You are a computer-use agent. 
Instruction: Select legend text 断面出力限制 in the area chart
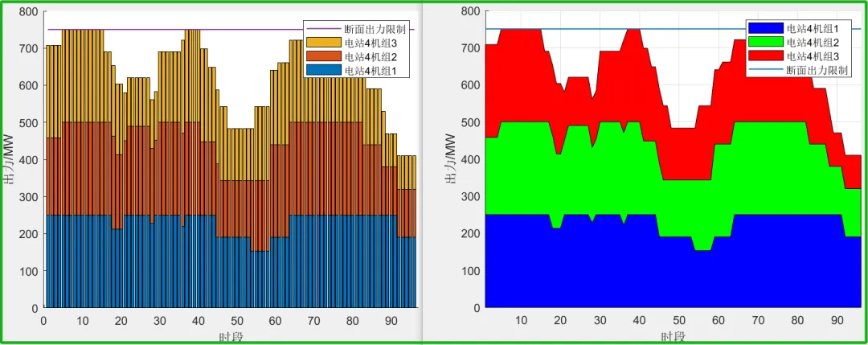click(819, 70)
